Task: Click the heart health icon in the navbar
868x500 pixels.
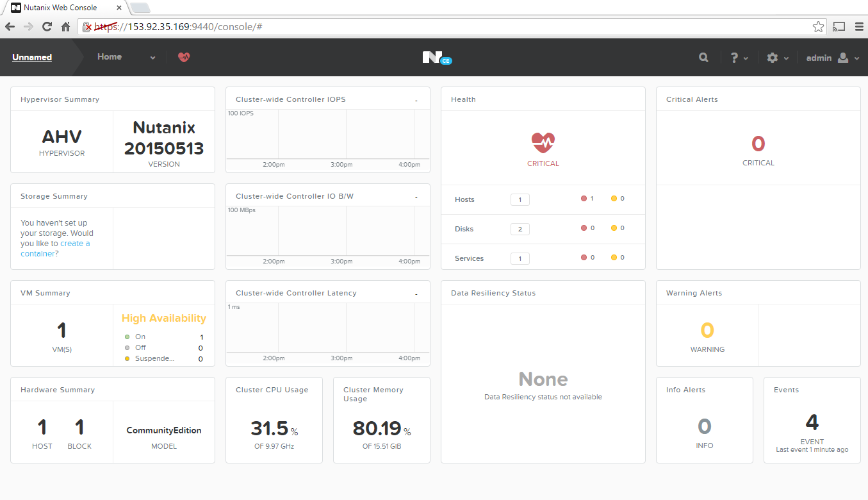Action: (x=184, y=57)
